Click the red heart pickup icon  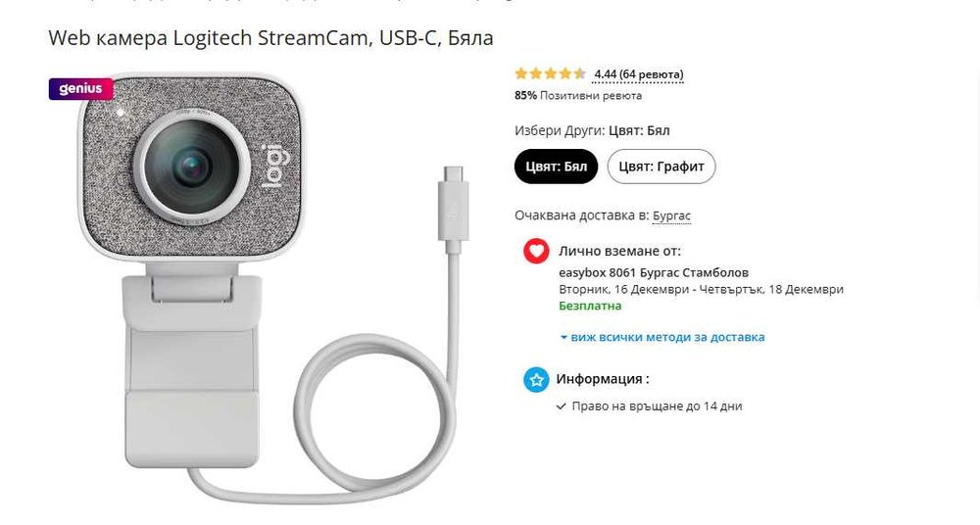(536, 252)
